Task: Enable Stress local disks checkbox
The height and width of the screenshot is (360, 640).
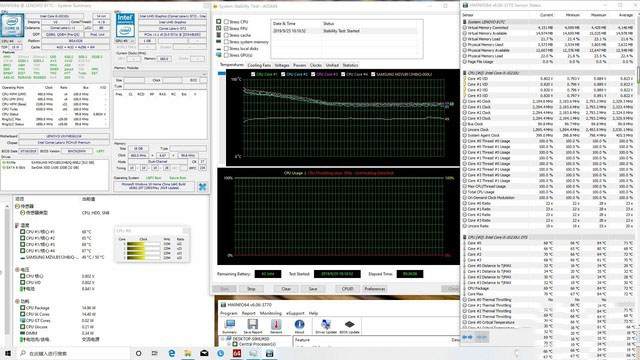Action: (x=226, y=48)
